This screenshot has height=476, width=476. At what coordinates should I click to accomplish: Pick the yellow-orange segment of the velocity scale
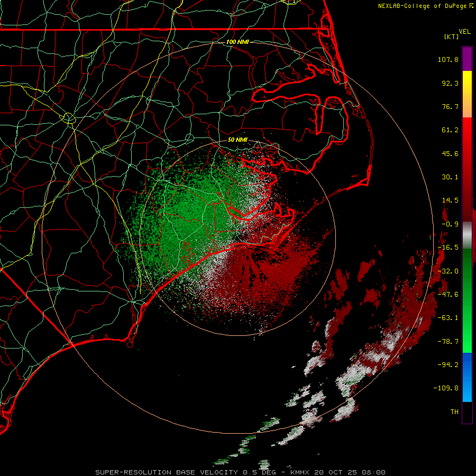467,94
